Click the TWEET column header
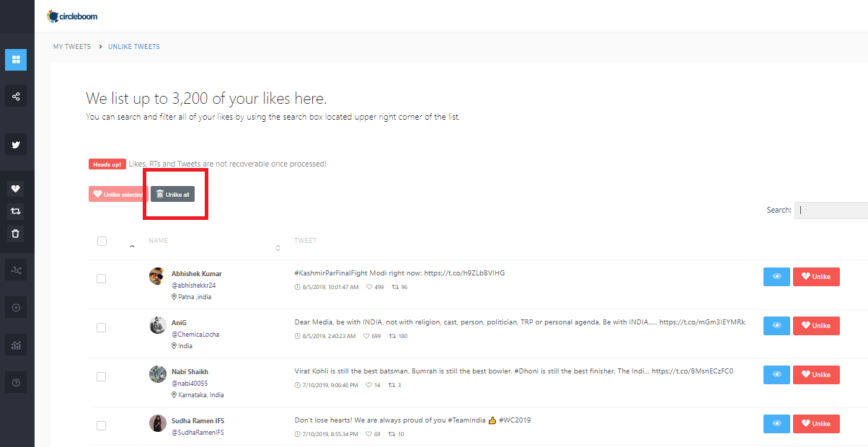The height and width of the screenshot is (447, 868). 306,241
